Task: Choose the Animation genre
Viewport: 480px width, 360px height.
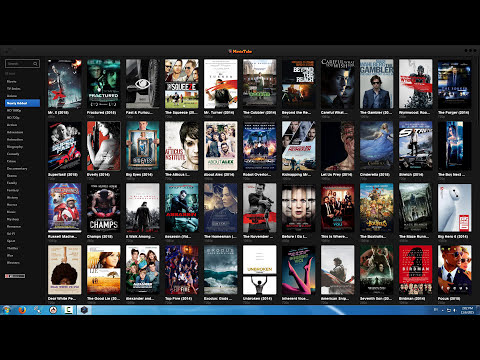Action: (15, 139)
